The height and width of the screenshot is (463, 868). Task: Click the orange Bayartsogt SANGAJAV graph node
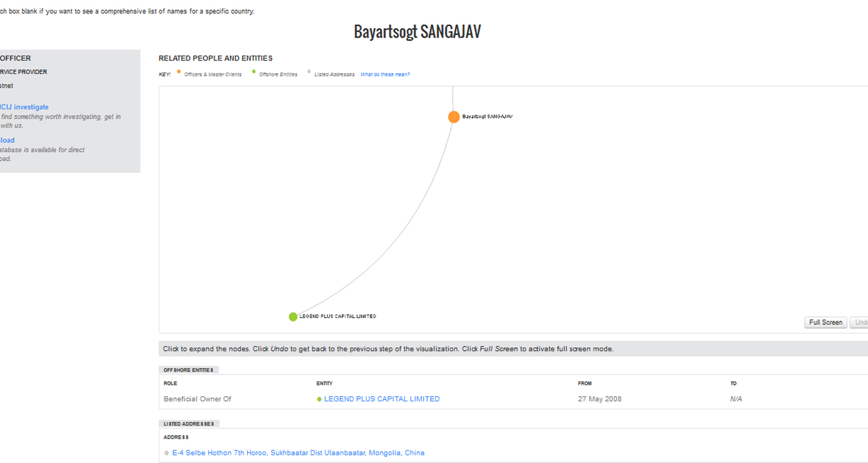coord(454,117)
